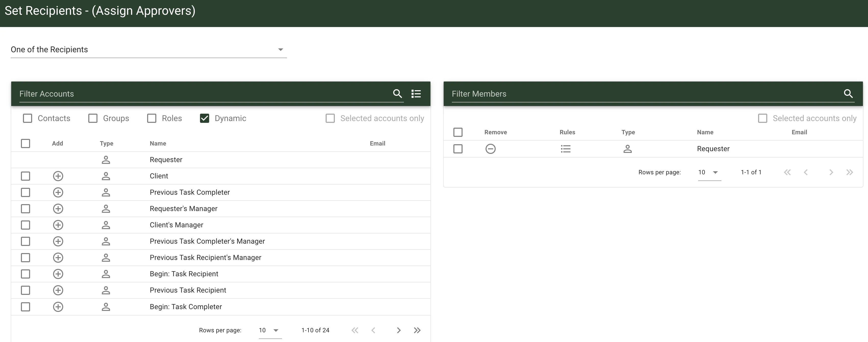
Task: Sort members by Name column header
Action: tap(705, 132)
